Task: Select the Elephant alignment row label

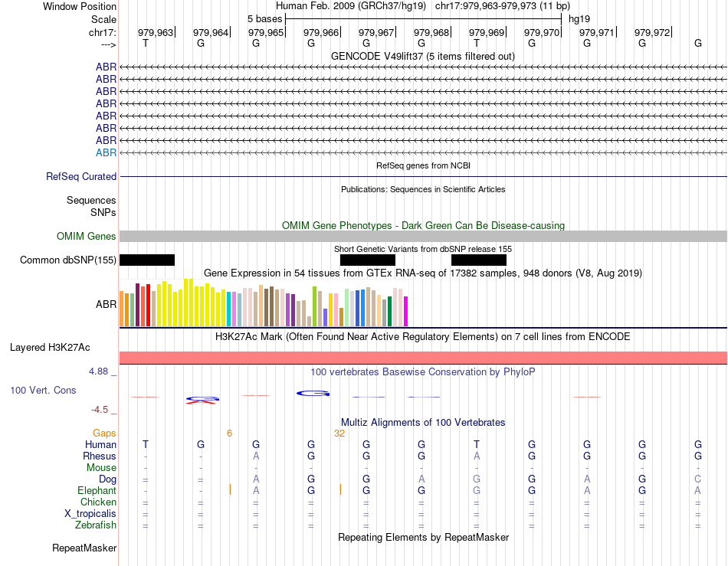Action: pos(97,490)
